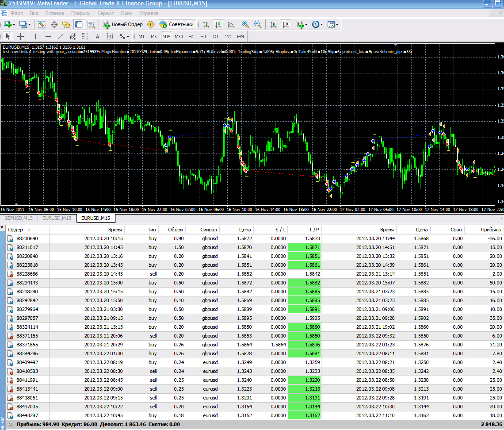Select the trendline drawing tool

(x=61, y=36)
